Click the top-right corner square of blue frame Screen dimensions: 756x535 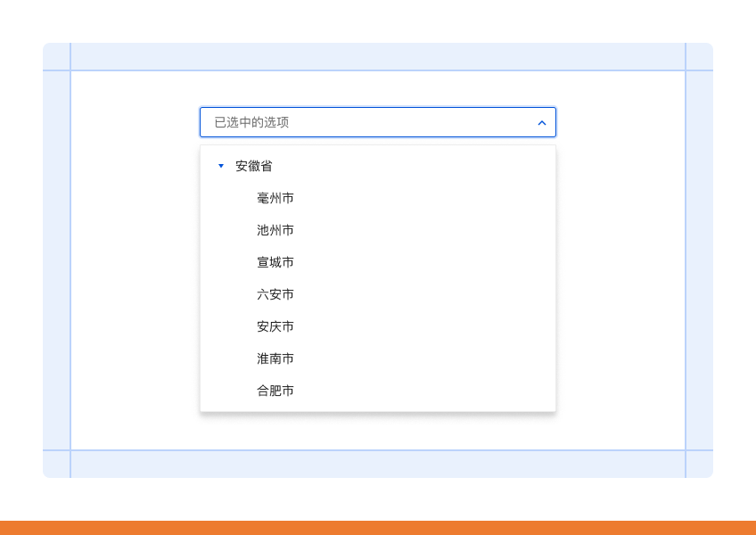click(700, 56)
